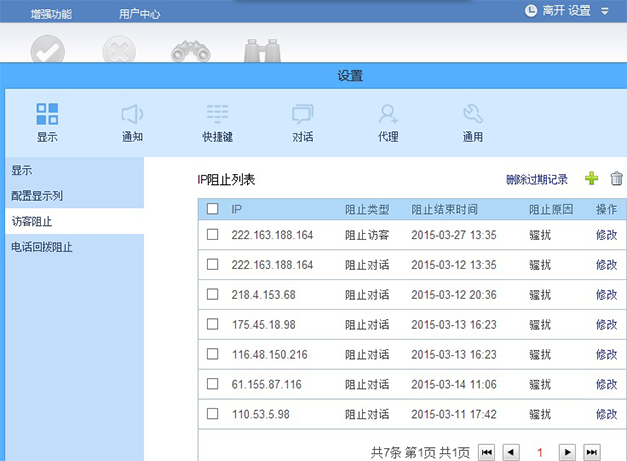Tick the checkbox for IP 61.155.87.116

[x=212, y=384]
